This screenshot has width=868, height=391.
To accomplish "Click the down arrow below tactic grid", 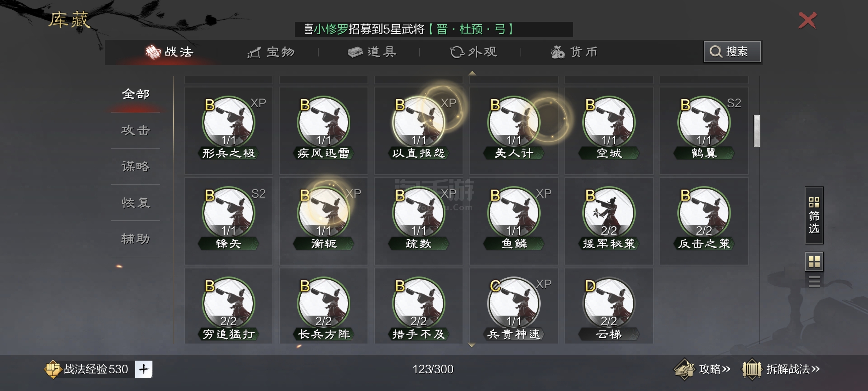I will click(x=472, y=345).
